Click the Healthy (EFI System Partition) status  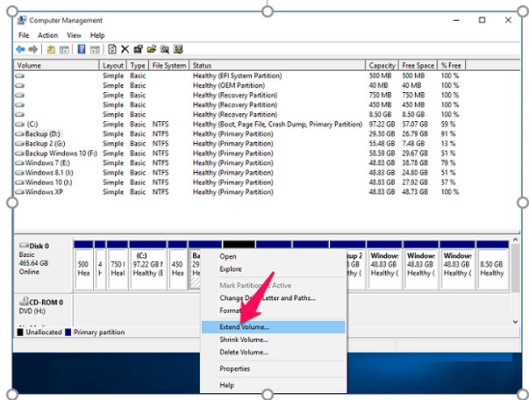click(237, 76)
